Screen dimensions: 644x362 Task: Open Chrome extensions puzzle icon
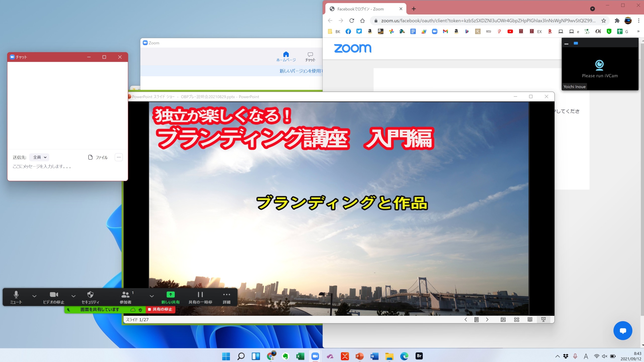617,21
